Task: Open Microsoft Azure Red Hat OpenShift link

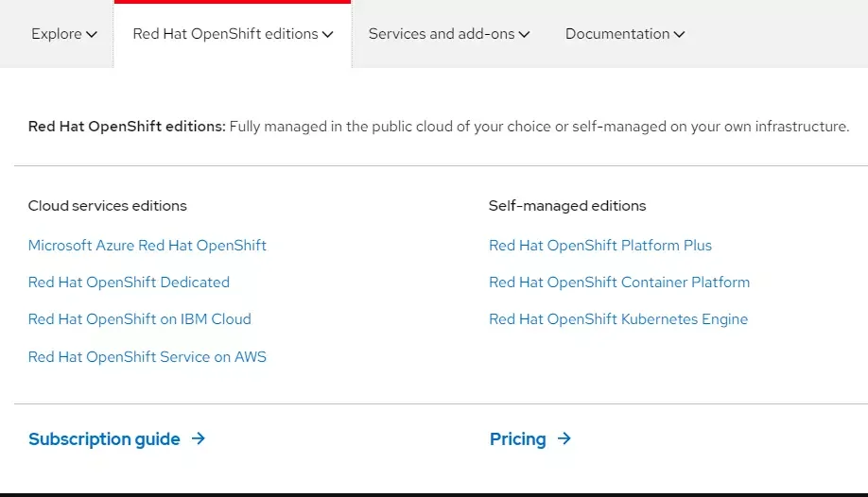Action: [148, 245]
